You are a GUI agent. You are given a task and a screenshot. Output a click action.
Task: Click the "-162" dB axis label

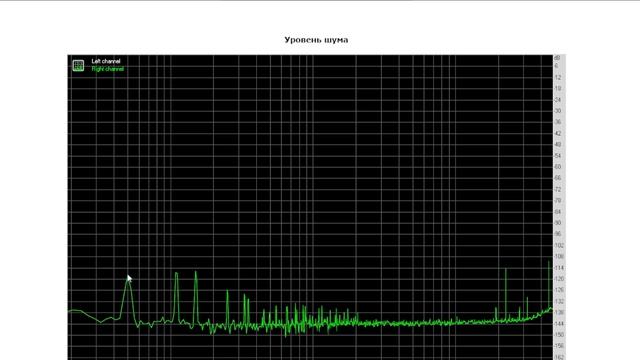tap(559, 357)
